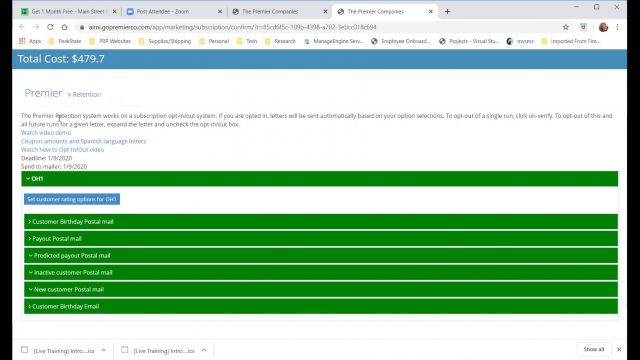The width and height of the screenshot is (640, 360).
Task: Open the Supplies/Shipping bookmark folder
Action: pos(165,41)
